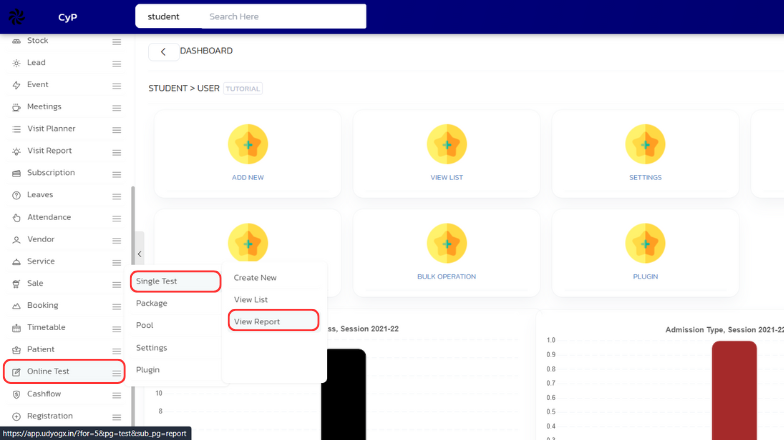
Task: Choose Create New in submenu
Action: coord(255,277)
